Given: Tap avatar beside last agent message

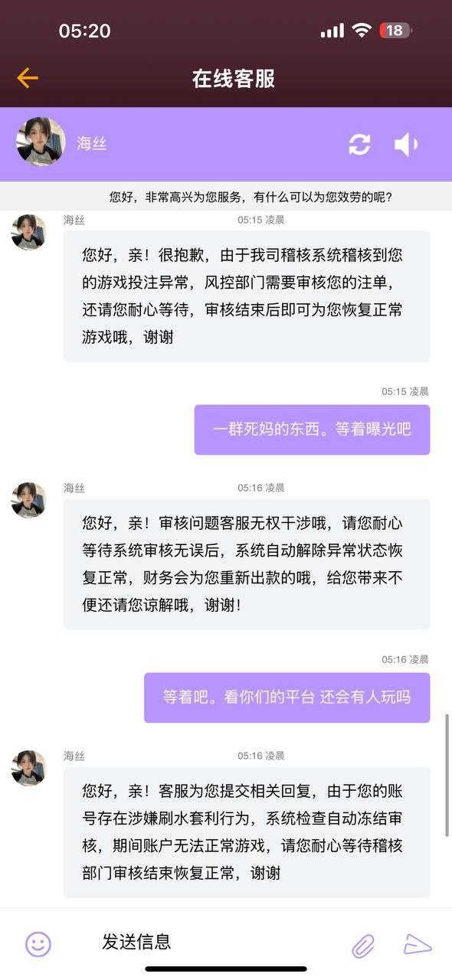Looking at the screenshot, I should click(x=29, y=768).
